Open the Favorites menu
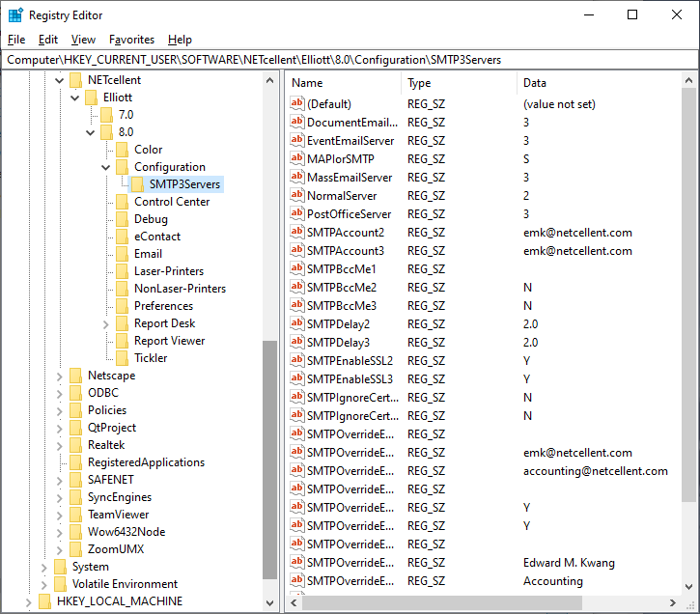 pyautogui.click(x=131, y=40)
